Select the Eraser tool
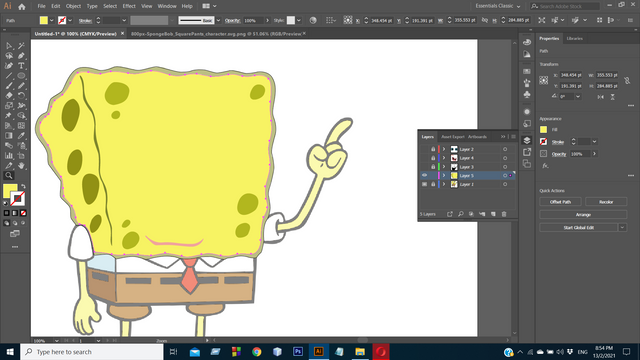 [9, 96]
